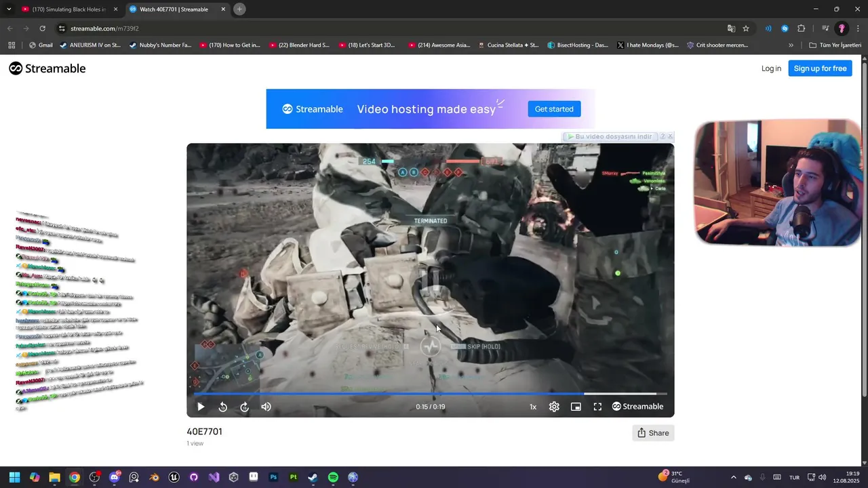868x488 pixels.
Task: Open Blender Hard S... bookmark
Action: 299,45
